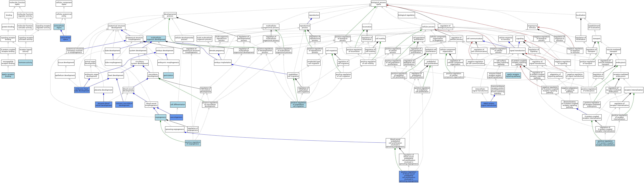Click the 'developmental process' node
Screen dimensions: 644x183
coord(170,15)
